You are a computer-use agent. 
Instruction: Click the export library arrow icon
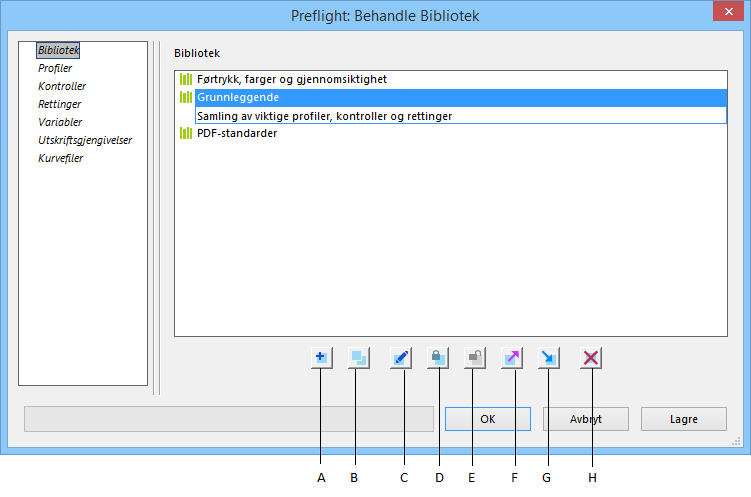512,357
